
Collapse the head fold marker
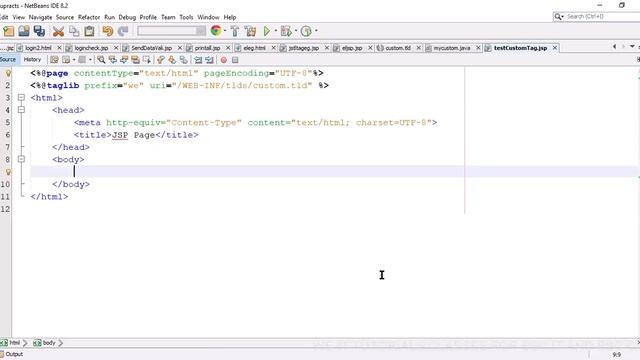(x=21, y=110)
